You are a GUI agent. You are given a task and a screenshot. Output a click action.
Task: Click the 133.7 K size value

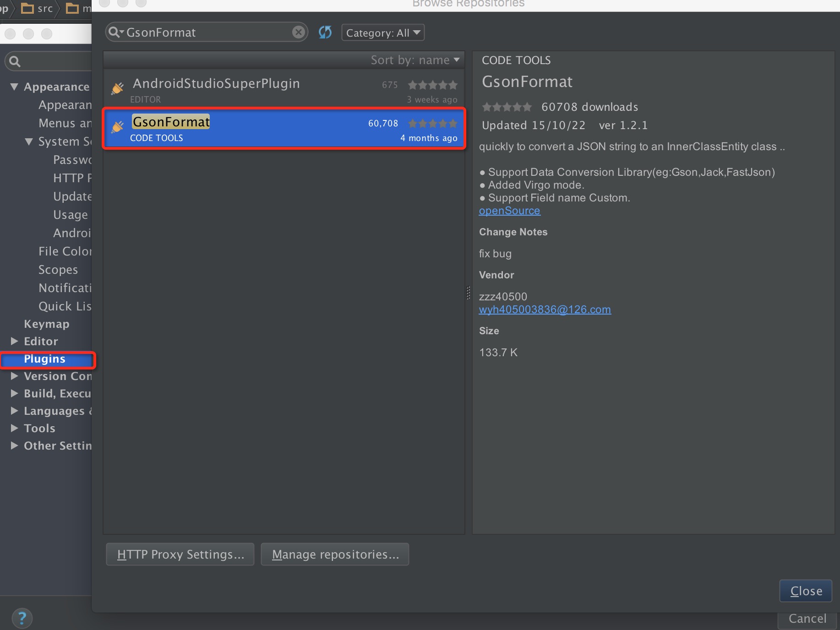[x=498, y=353]
